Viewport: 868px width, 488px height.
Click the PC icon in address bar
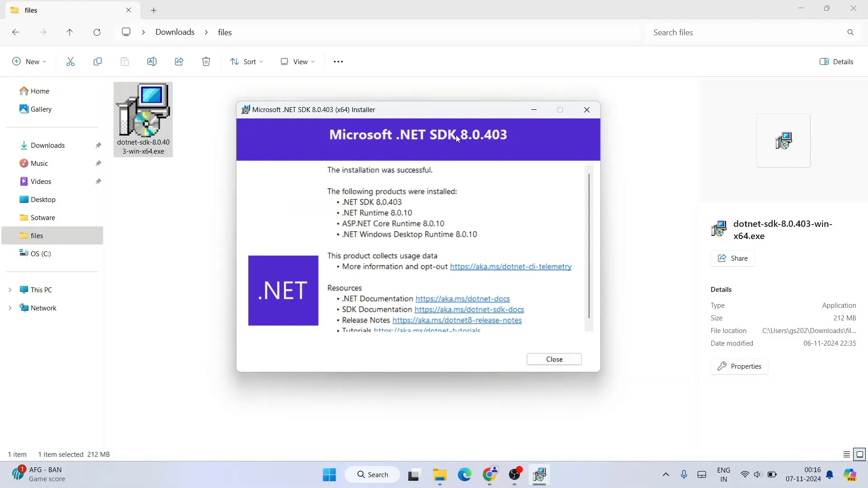click(126, 32)
